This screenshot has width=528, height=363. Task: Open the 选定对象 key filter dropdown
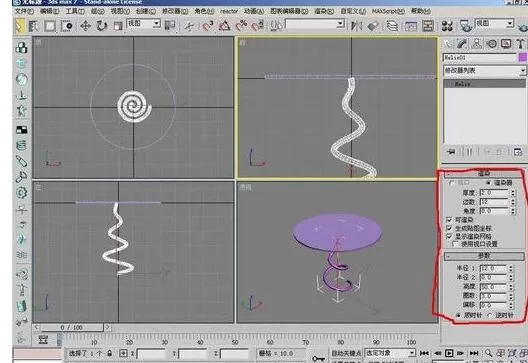(390, 353)
